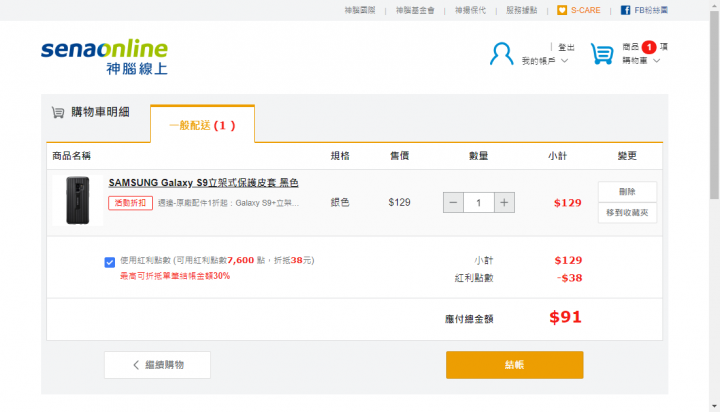Click the 登出 logout link

566,47
